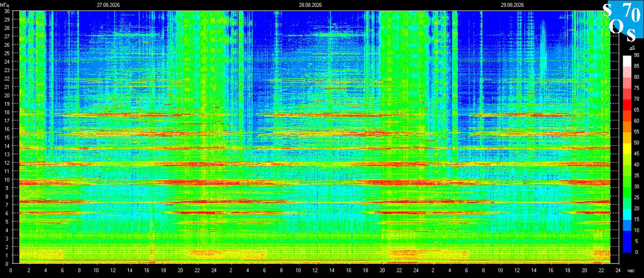644x278 pixels.
Task: Click the 29.08.2026 date label
Action: click(x=512, y=5)
